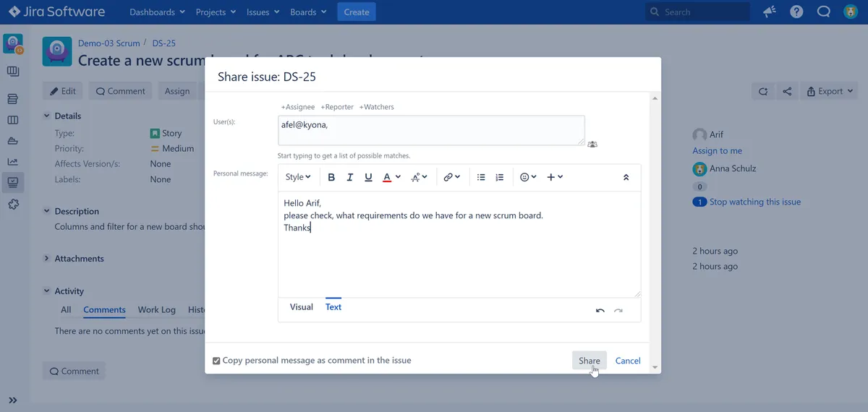Click the refresh icon near Export
Image resolution: width=868 pixels, height=412 pixels.
coord(763,91)
